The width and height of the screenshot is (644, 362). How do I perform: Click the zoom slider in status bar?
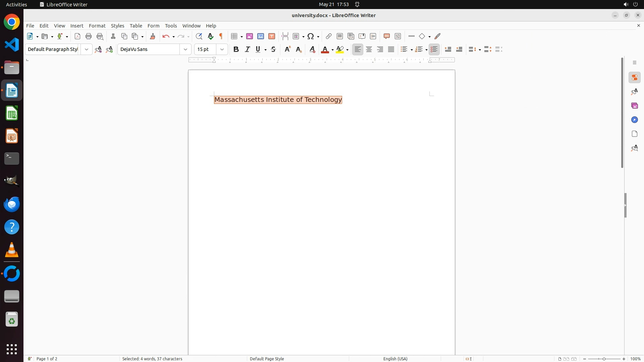[604, 359]
